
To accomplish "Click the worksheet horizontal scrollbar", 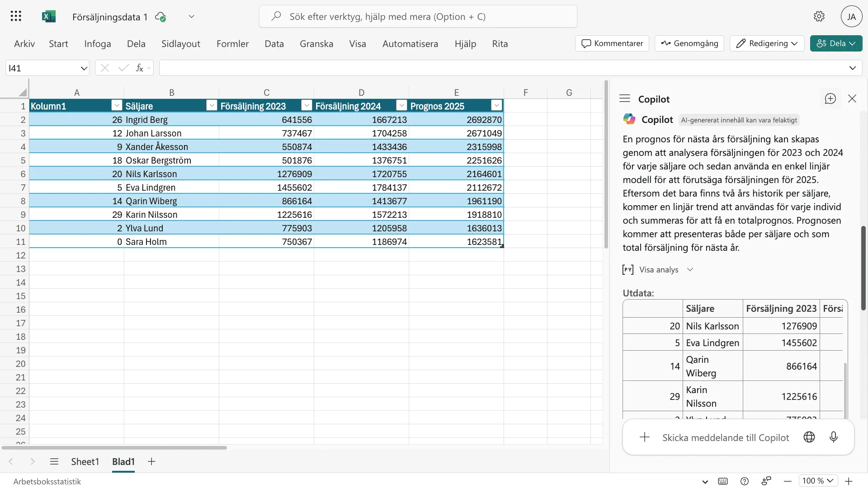I will point(114,447).
